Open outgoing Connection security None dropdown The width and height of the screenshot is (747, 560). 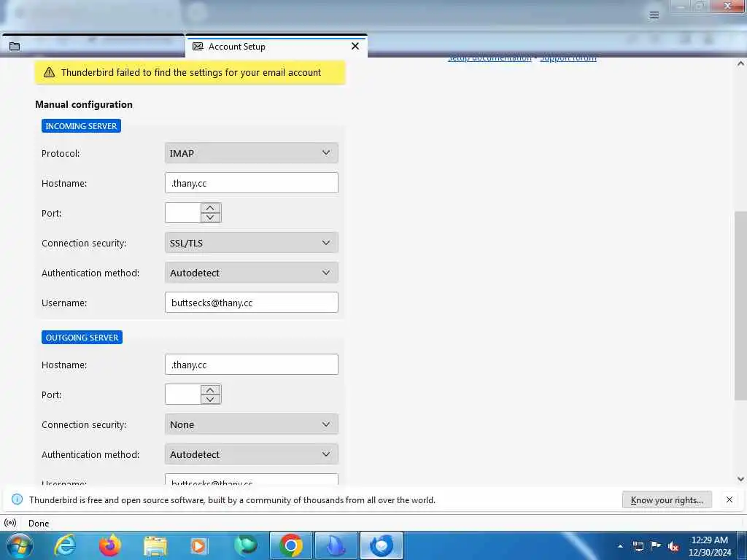[252, 424]
